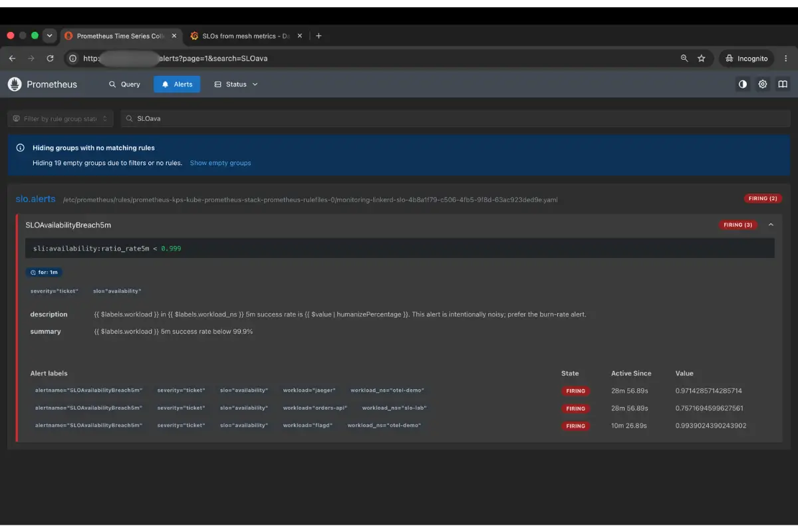Click the Prometheus logo icon
Image resolution: width=798 pixels, height=532 pixels.
tap(15, 84)
